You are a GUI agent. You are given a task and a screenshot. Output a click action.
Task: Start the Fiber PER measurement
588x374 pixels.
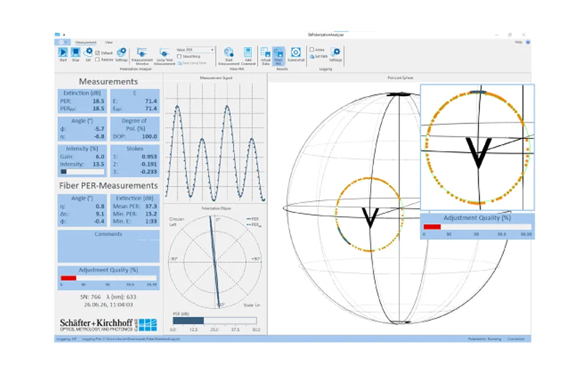point(229,56)
